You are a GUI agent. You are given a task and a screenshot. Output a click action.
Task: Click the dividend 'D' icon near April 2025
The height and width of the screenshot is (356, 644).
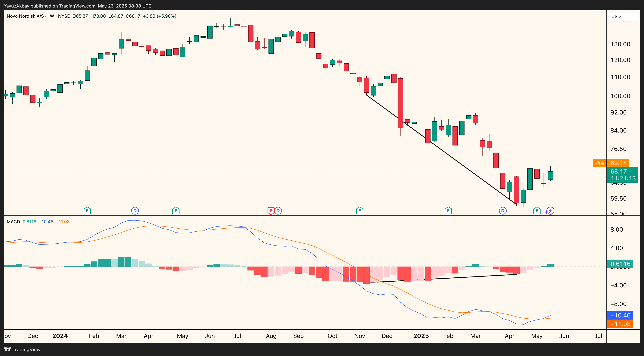503,211
